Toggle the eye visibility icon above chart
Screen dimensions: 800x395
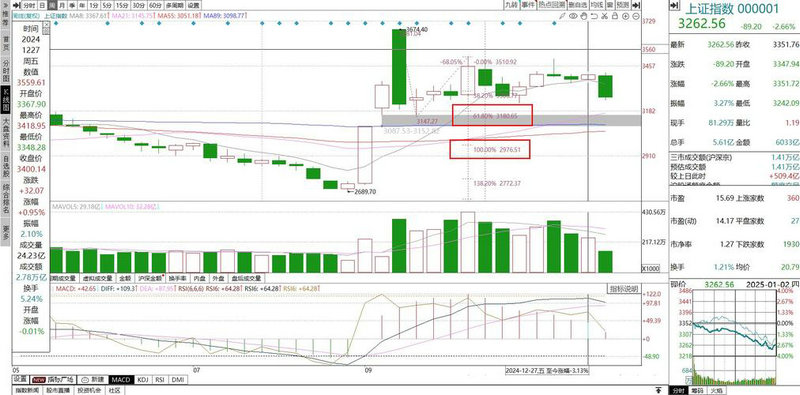(573, 16)
